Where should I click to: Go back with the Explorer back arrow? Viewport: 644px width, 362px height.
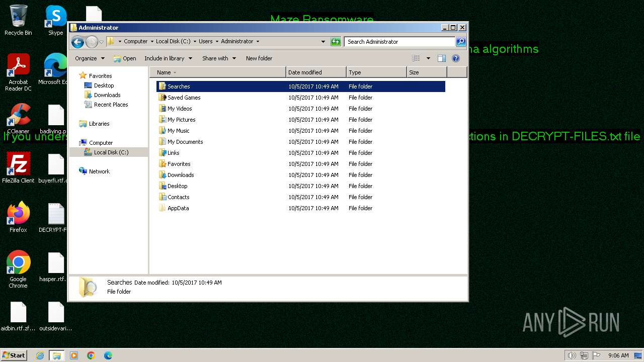(77, 42)
